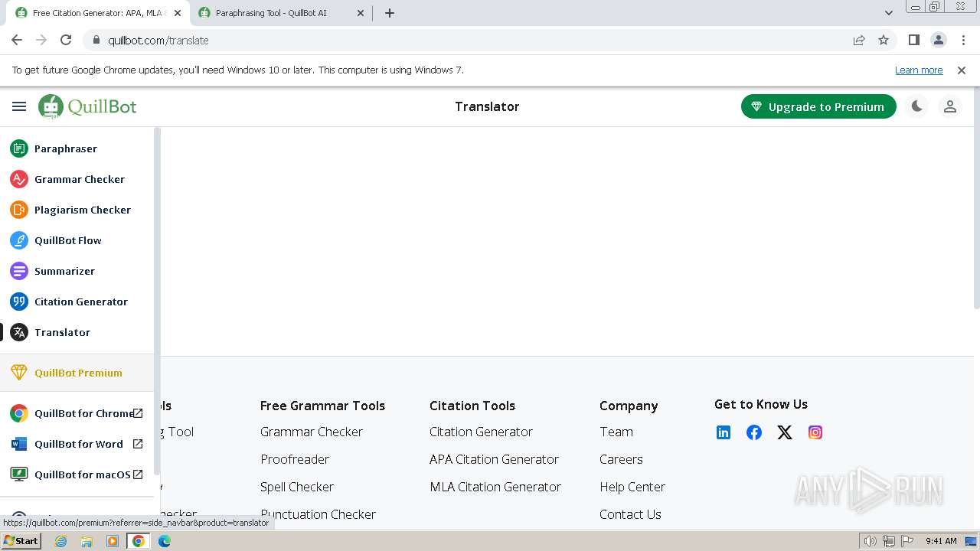This screenshot has width=980, height=551.
Task: Click the Summarizer sidebar icon
Action: point(19,271)
